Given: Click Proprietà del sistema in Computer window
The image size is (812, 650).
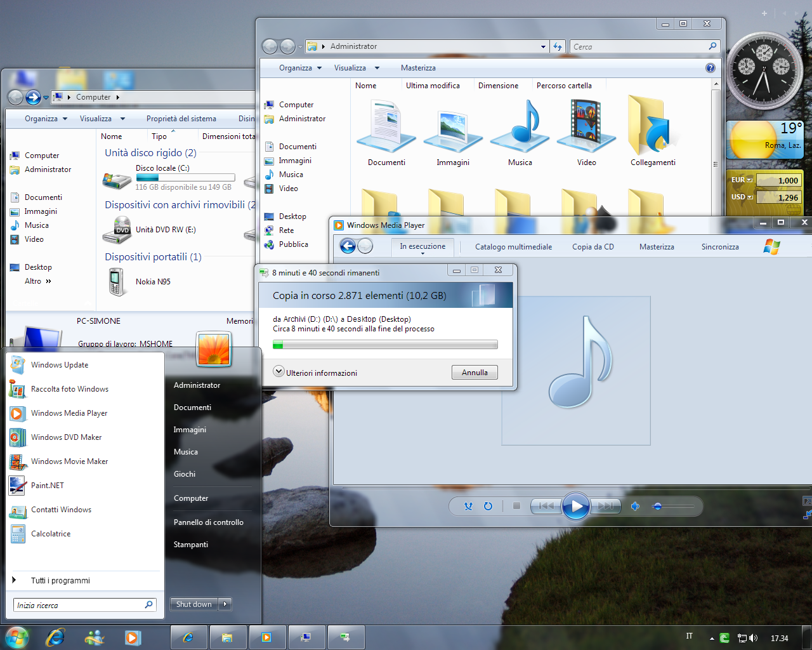Looking at the screenshot, I should click(181, 119).
